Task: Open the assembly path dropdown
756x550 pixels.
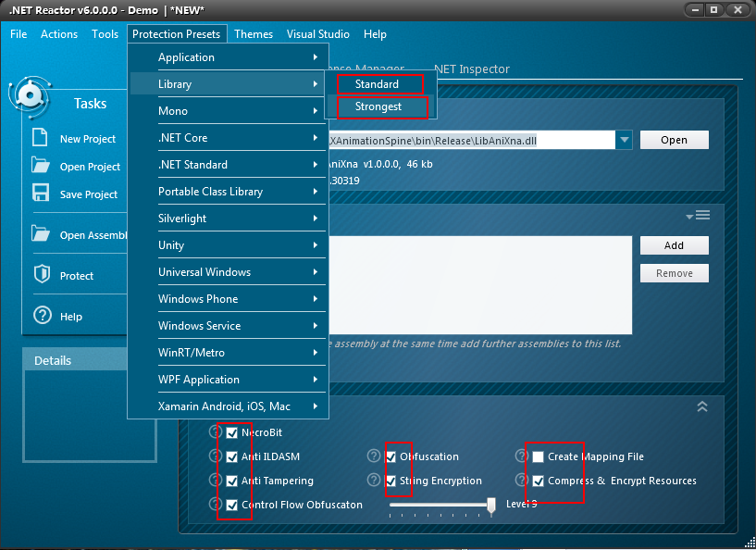Action: pyautogui.click(x=625, y=139)
